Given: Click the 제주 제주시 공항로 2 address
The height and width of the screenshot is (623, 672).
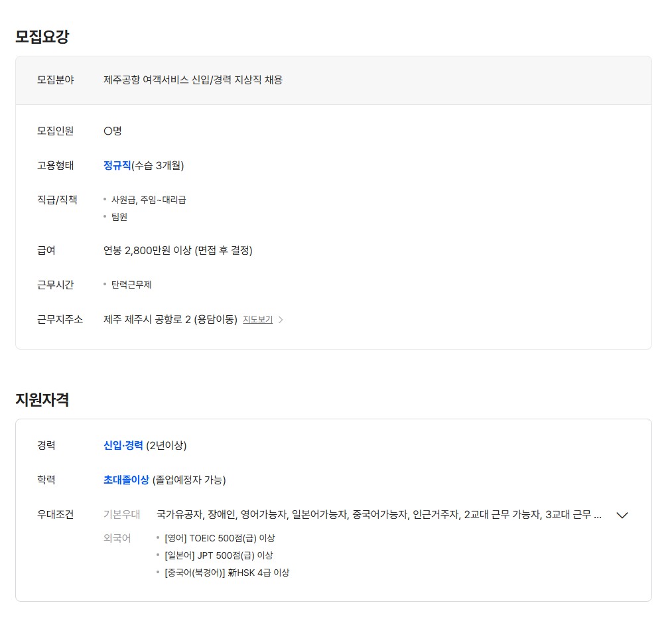Looking at the screenshot, I should pos(170,319).
